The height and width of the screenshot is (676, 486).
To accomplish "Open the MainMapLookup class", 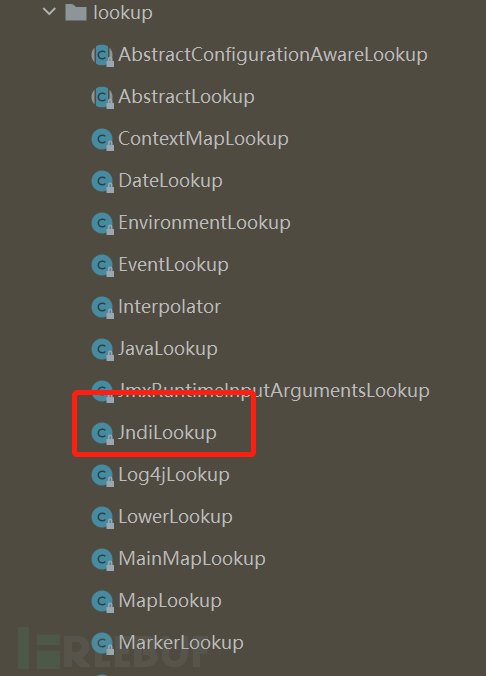I will coord(192,559).
